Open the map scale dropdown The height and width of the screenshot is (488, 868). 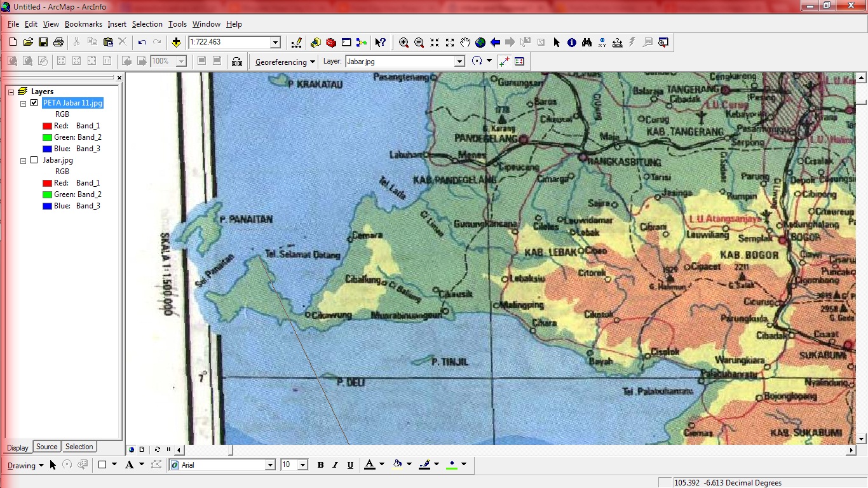(273, 43)
